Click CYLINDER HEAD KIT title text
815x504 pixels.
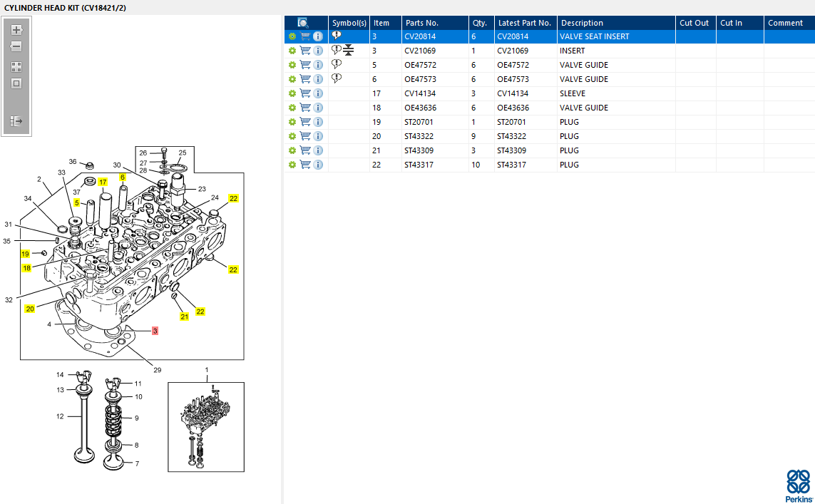(65, 8)
